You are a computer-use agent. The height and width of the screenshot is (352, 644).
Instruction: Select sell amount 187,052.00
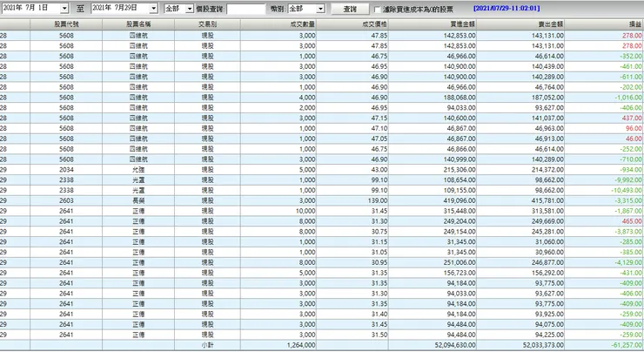[x=547, y=98]
